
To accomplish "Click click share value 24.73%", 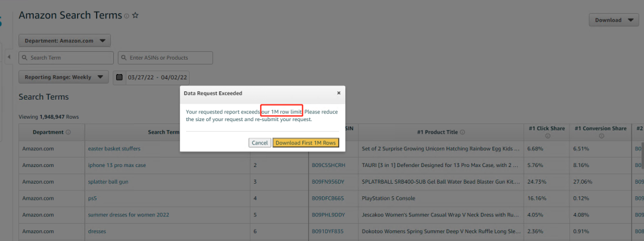I will (x=537, y=182).
